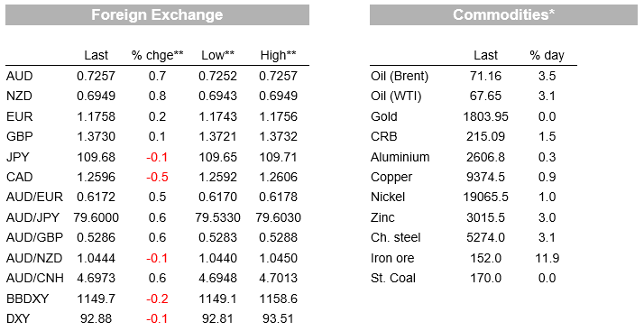
Task: Click Gold last price 1803.95
Action: [485, 116]
